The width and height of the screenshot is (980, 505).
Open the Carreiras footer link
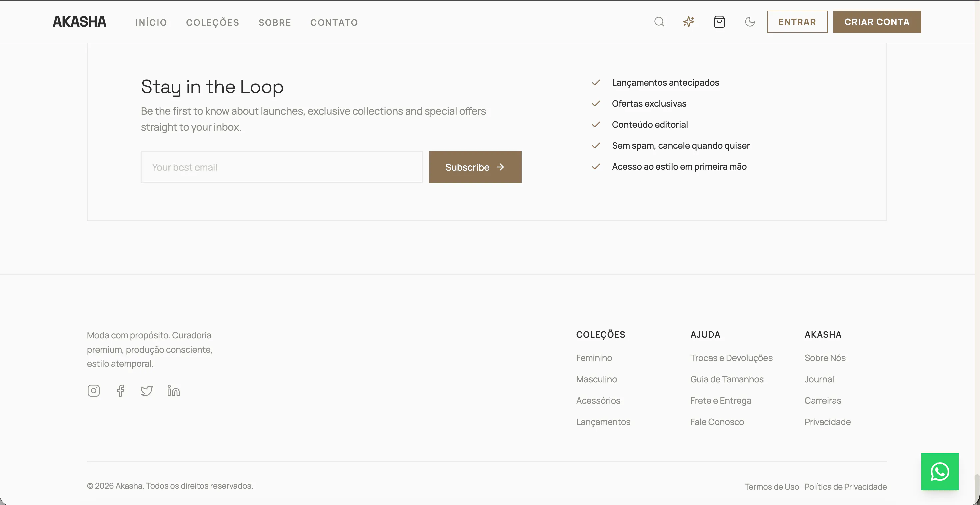(x=823, y=400)
